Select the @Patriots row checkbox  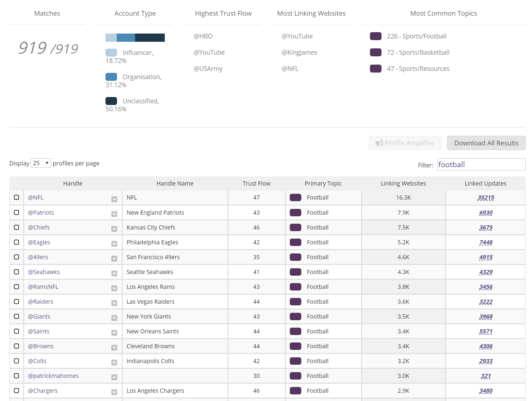(16, 212)
